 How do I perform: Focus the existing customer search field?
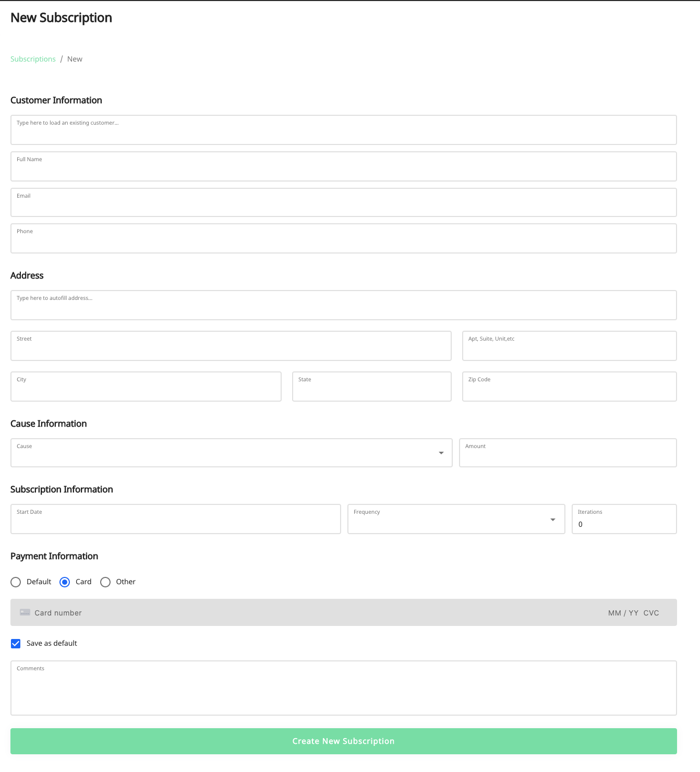(x=344, y=130)
